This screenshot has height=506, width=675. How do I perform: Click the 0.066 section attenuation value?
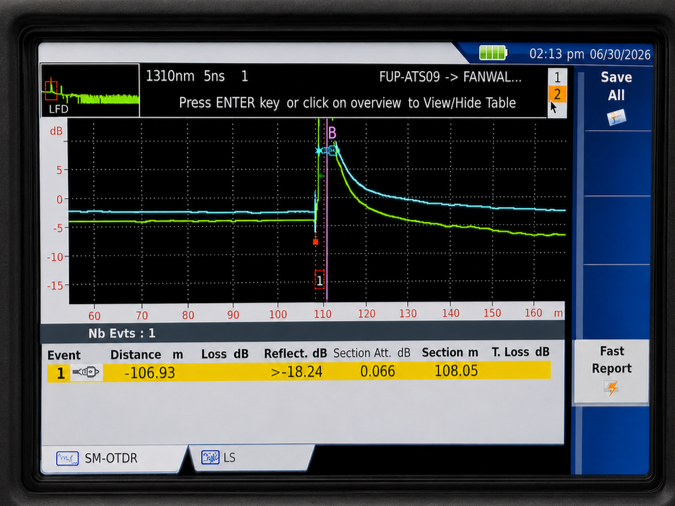click(378, 371)
